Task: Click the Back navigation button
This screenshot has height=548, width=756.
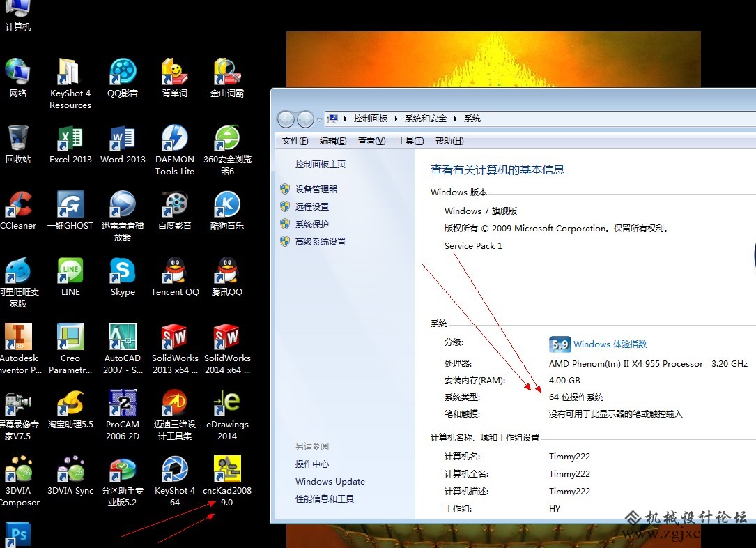Action: pyautogui.click(x=286, y=119)
